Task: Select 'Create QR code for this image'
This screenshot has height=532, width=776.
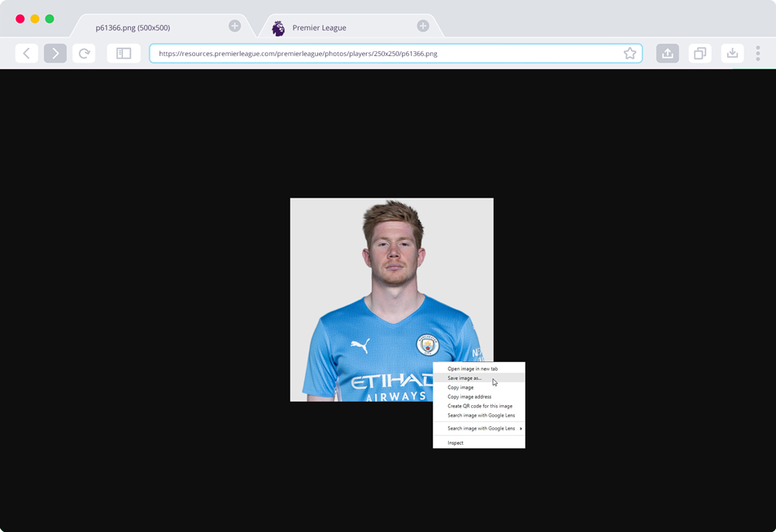Action: coord(480,405)
